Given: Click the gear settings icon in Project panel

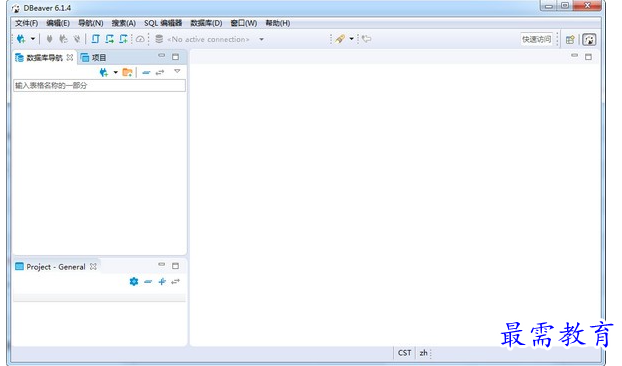Looking at the screenshot, I should (134, 282).
